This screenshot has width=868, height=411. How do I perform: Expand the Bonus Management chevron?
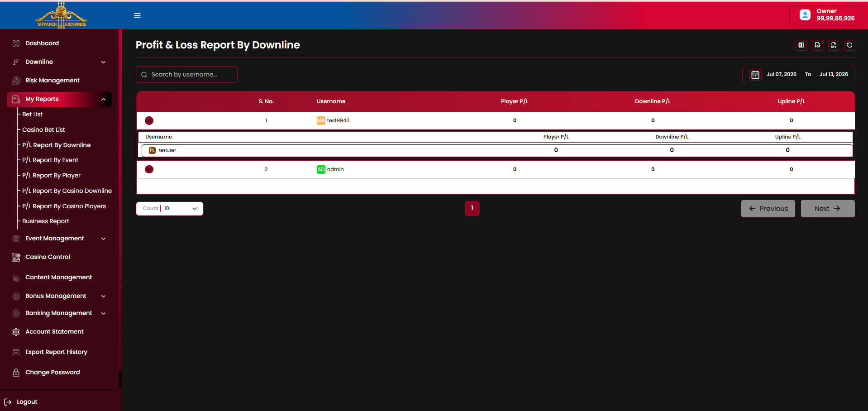103,296
